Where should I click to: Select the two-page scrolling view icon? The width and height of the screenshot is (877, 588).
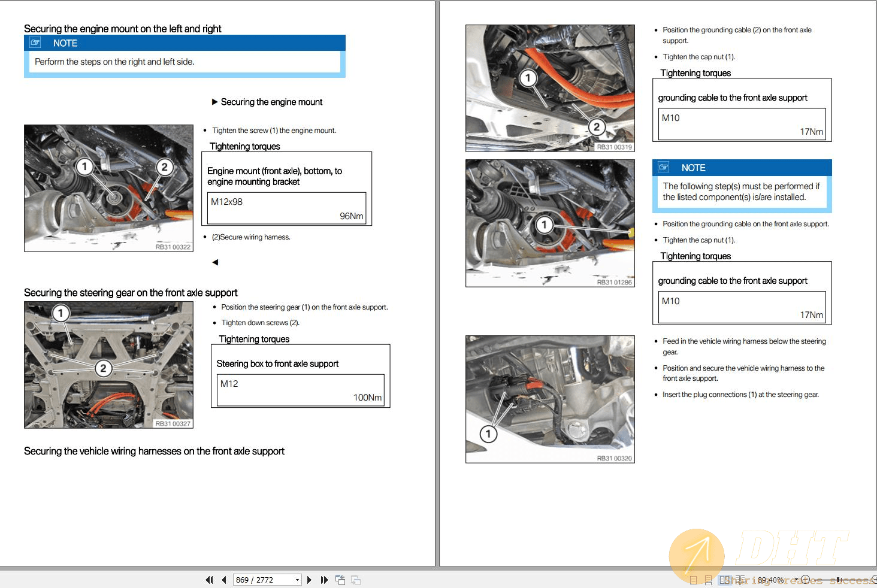[x=740, y=580]
